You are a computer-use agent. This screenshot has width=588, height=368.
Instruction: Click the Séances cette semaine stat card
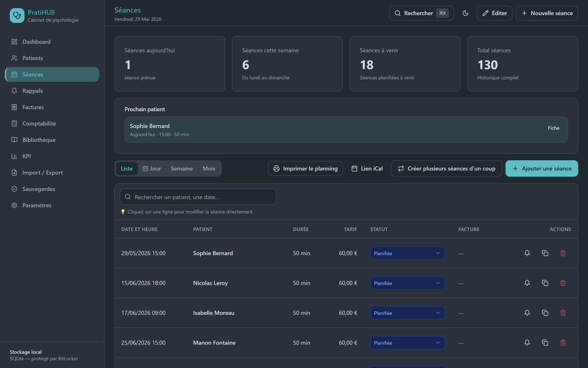(x=287, y=64)
